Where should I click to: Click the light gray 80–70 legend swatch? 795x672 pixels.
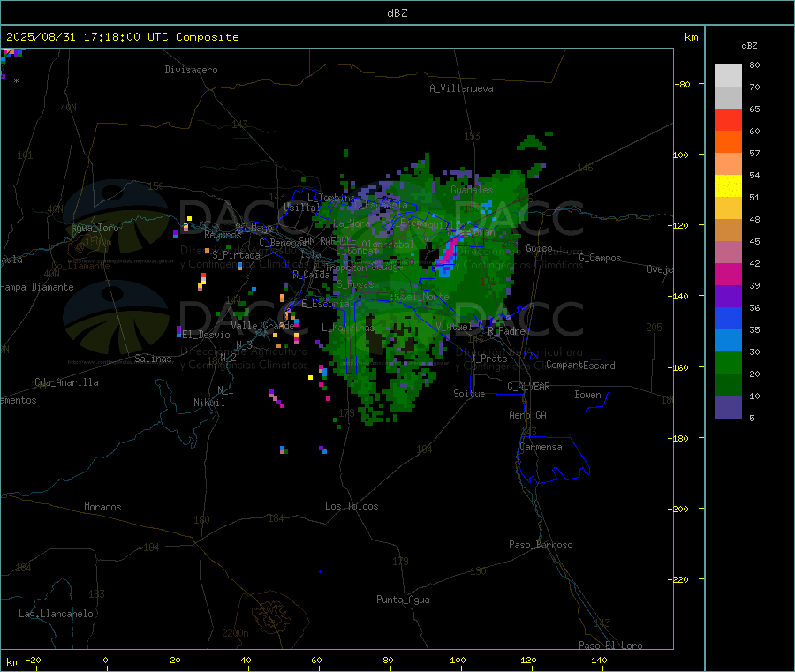[x=728, y=76]
